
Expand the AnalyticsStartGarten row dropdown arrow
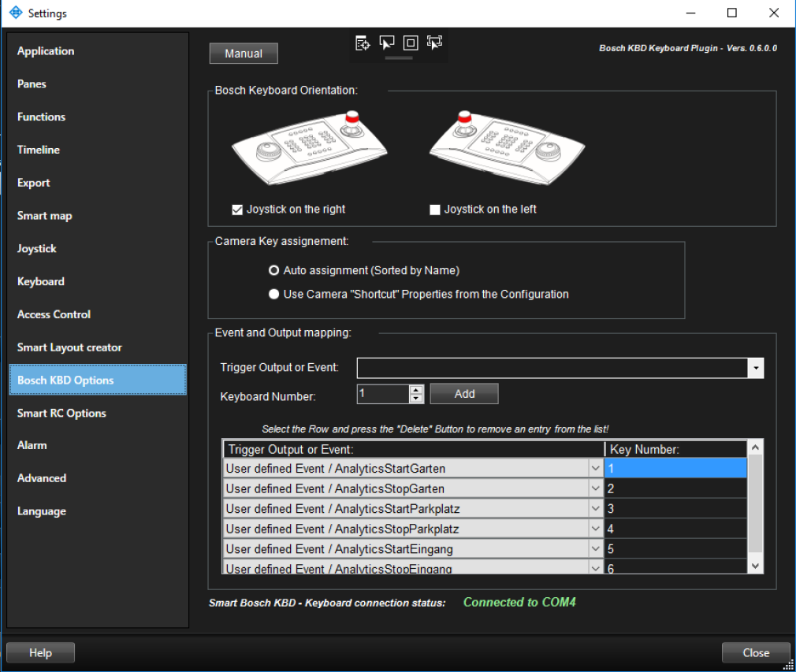tap(595, 469)
